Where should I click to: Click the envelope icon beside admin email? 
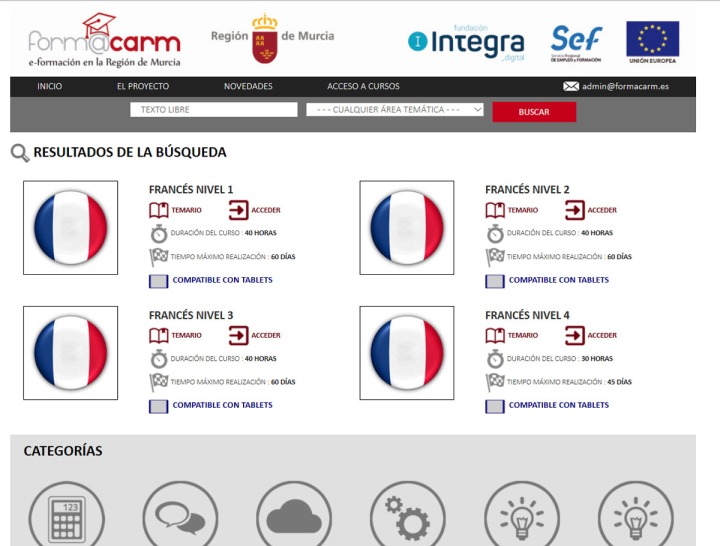tap(571, 87)
